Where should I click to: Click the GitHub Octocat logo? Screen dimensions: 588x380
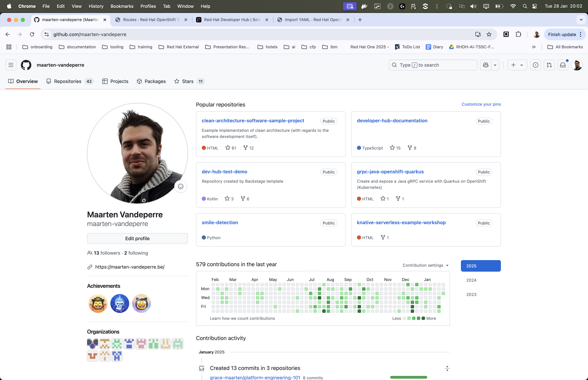pyautogui.click(x=26, y=65)
